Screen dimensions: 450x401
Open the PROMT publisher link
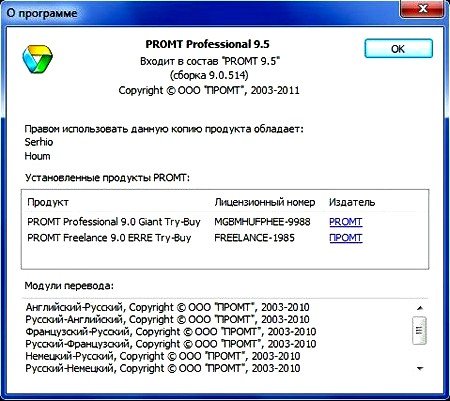pyautogui.click(x=346, y=222)
